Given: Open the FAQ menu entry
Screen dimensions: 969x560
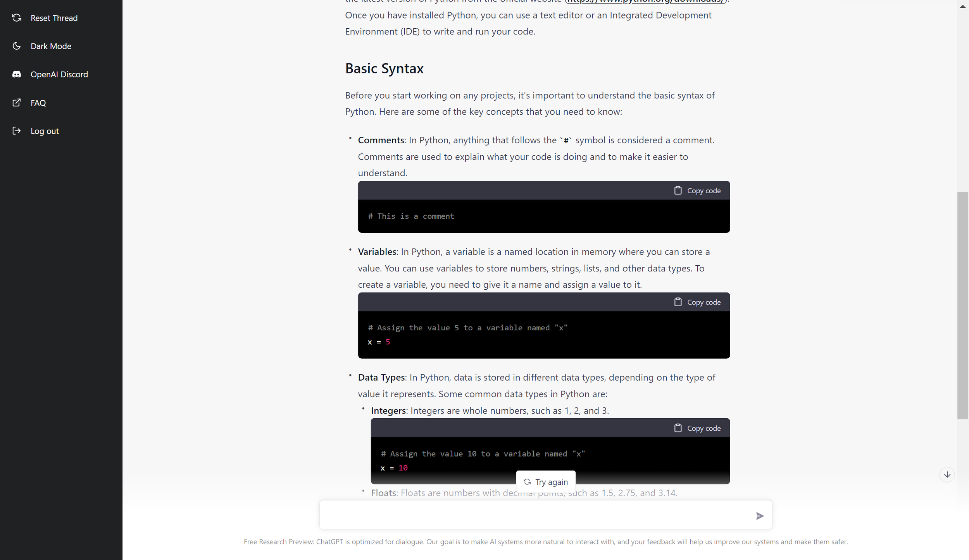Looking at the screenshot, I should [38, 103].
